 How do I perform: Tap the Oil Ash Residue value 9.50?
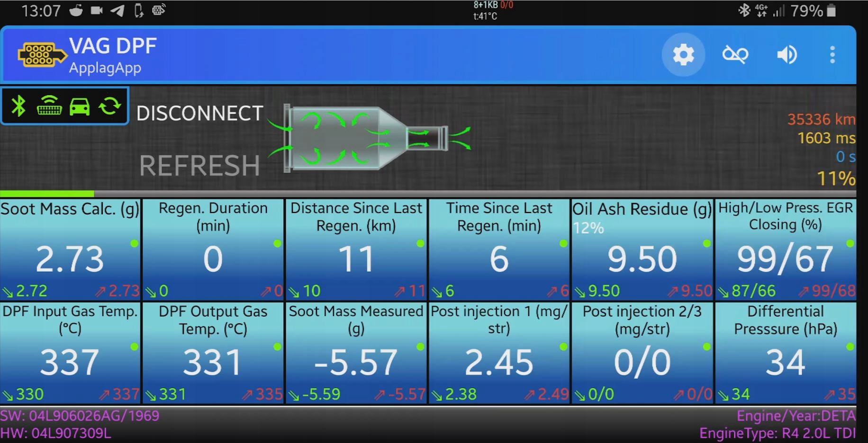coord(642,259)
